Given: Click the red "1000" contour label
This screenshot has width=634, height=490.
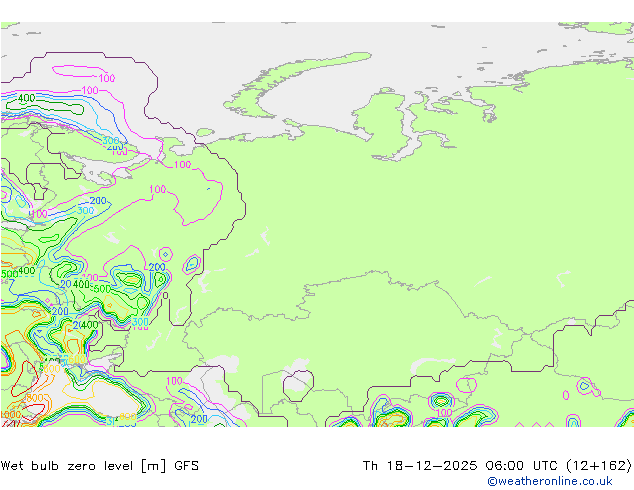Looking at the screenshot, I should (x=10, y=415).
